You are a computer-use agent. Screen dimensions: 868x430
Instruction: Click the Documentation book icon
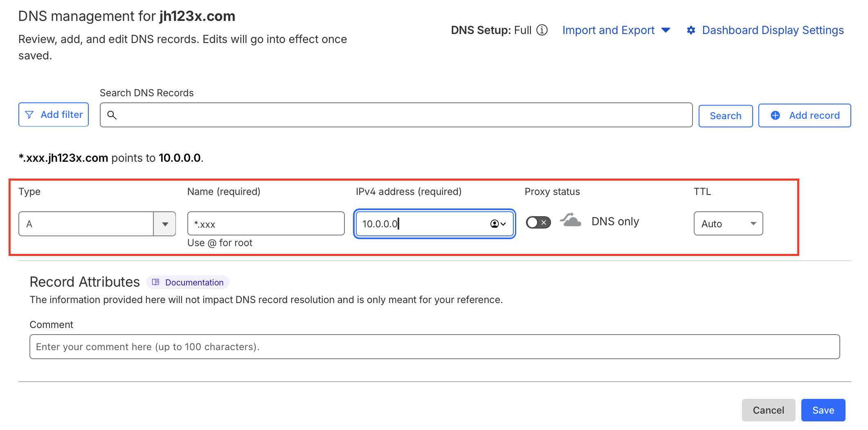point(155,282)
